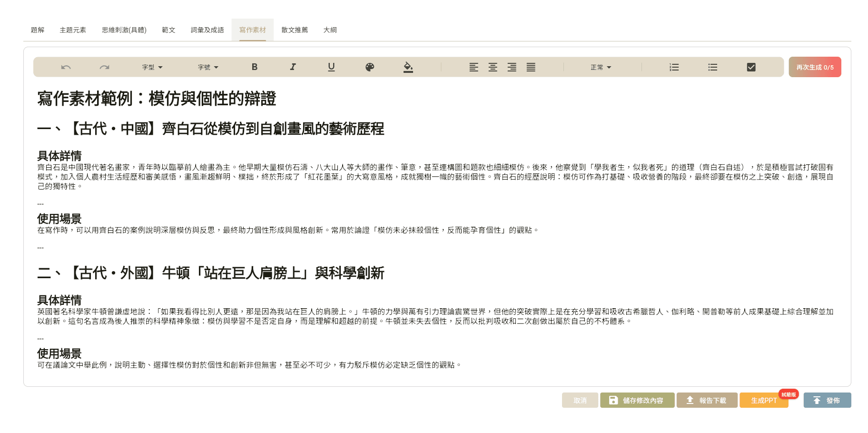Insert a checklist item
The width and height of the screenshot is (868, 433).
coord(751,67)
